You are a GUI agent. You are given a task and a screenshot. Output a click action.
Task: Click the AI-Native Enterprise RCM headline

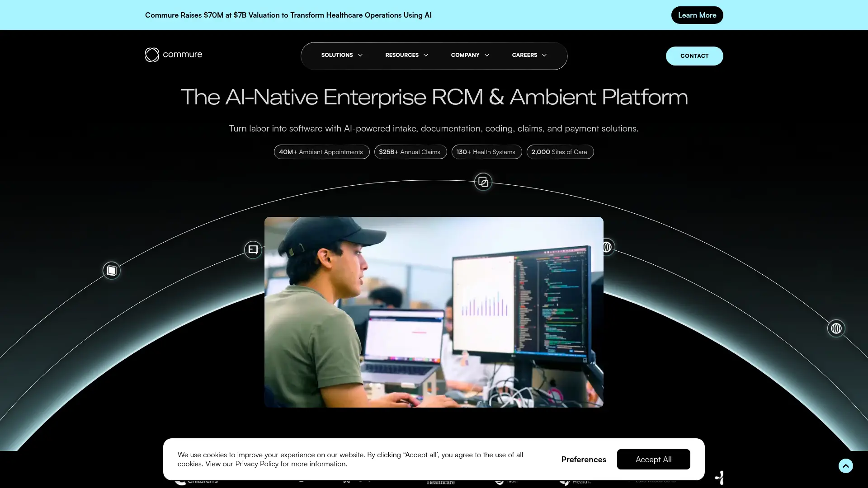click(x=434, y=97)
